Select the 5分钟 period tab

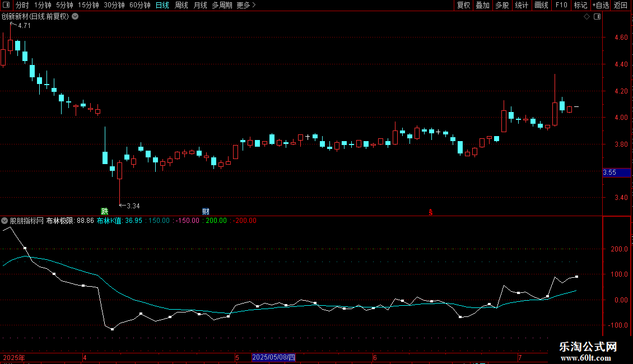click(64, 5)
